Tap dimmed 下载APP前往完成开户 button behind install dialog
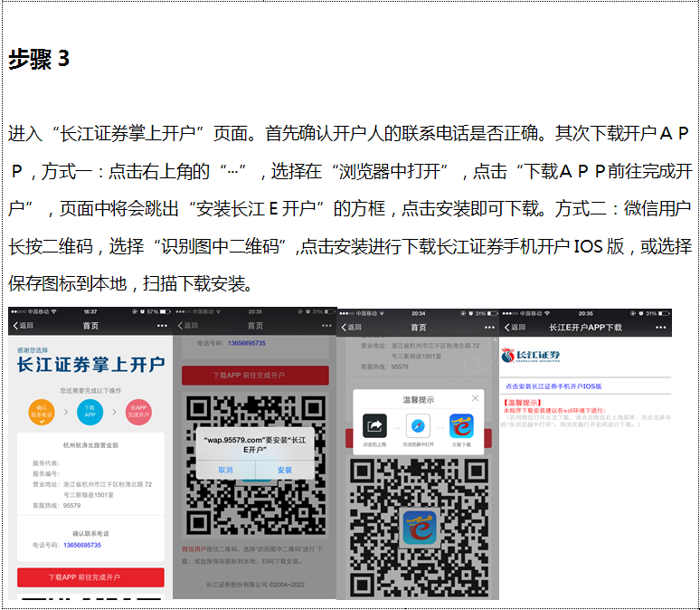 (x=255, y=376)
